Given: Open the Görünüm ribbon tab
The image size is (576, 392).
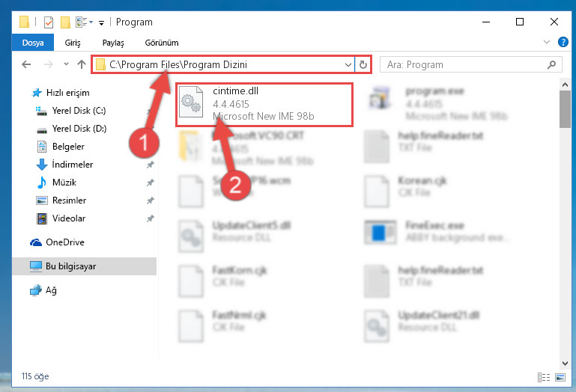Looking at the screenshot, I should click(162, 43).
